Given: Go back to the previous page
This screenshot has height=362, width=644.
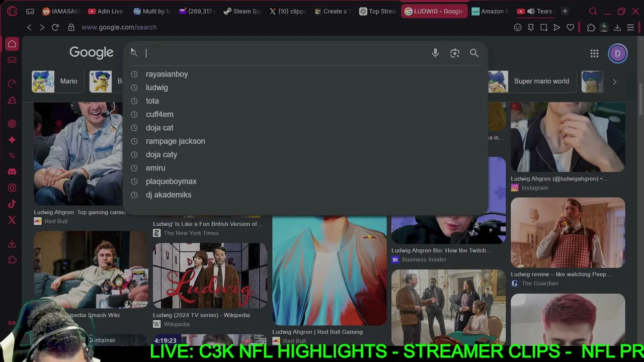Looking at the screenshot, I should 29,27.
